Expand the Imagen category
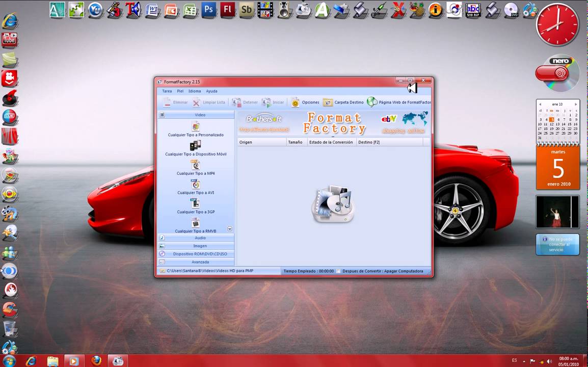This screenshot has height=367, width=588. pos(195,246)
